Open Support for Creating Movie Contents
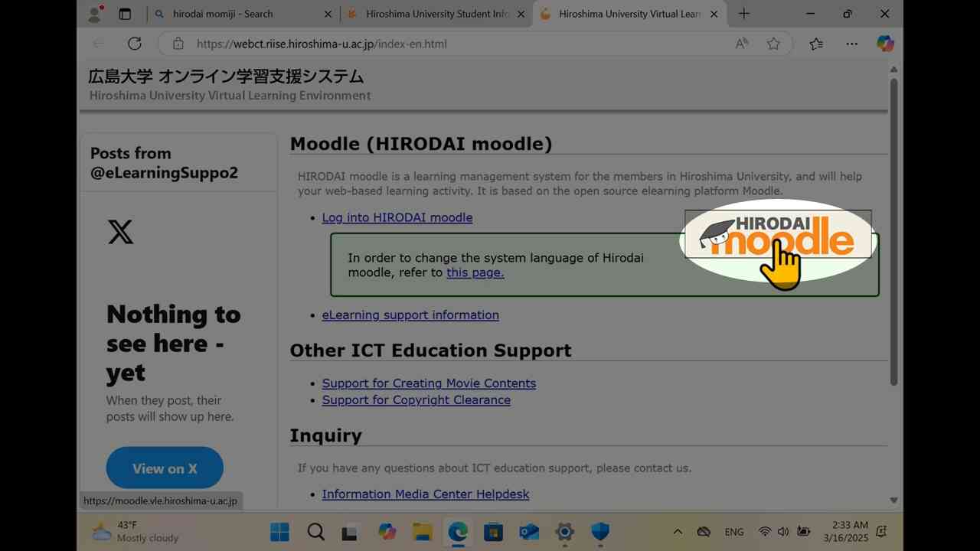 (x=429, y=383)
